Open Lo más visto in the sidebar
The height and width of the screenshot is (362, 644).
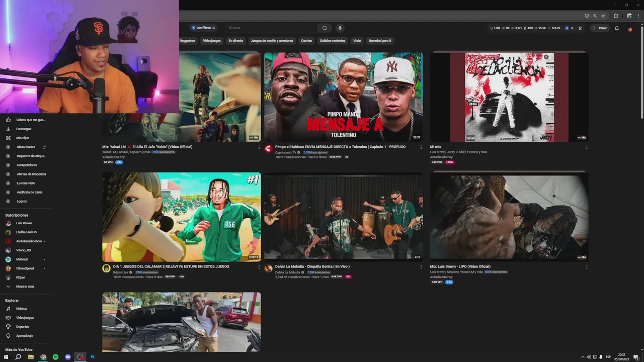[x=26, y=183]
